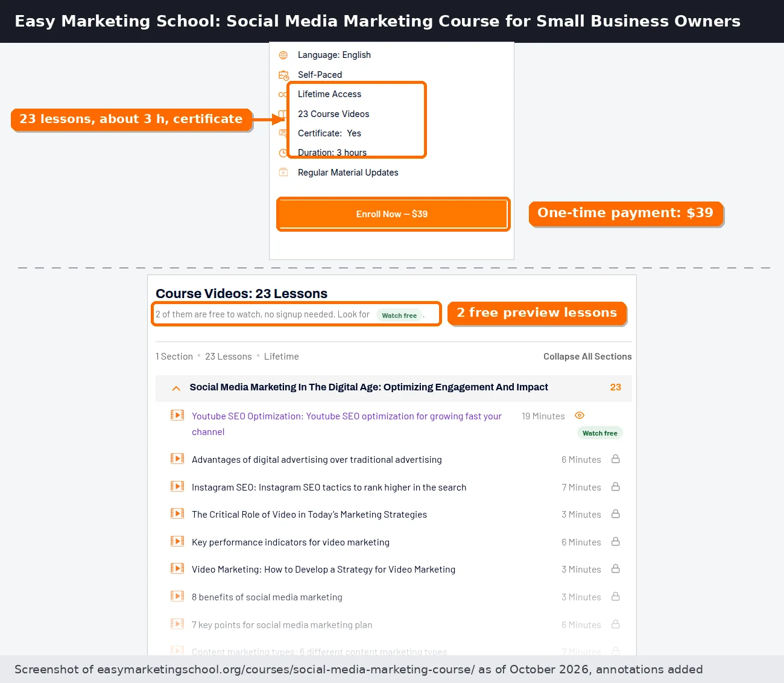Click the Enroll Now – $39 button
Image resolution: width=784 pixels, height=683 pixels.
(x=393, y=214)
